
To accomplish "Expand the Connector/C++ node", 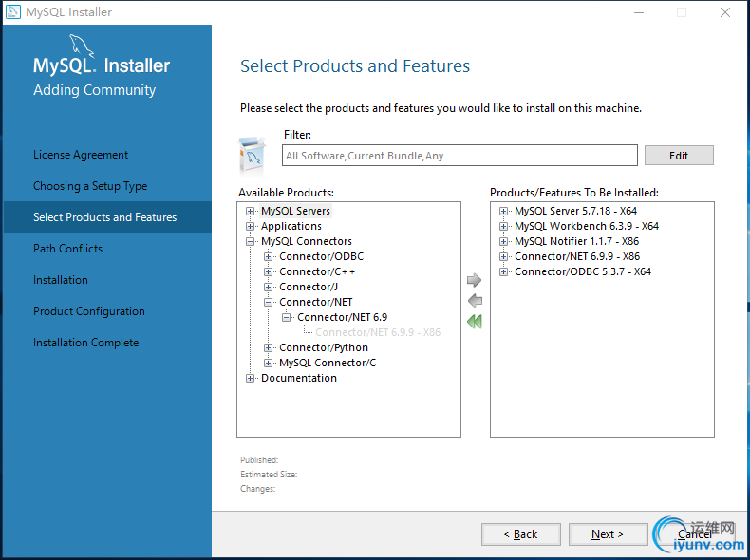I will [268, 272].
